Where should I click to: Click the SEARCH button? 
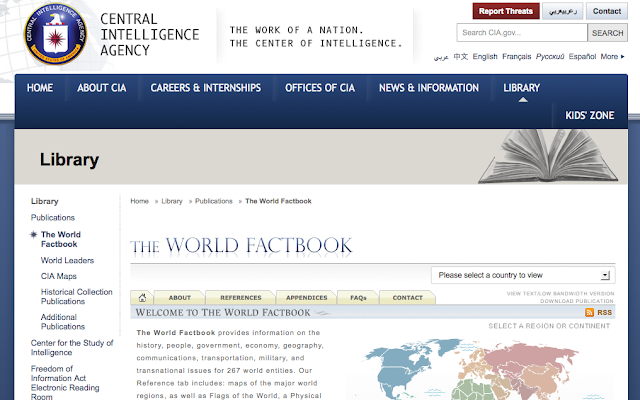point(607,33)
